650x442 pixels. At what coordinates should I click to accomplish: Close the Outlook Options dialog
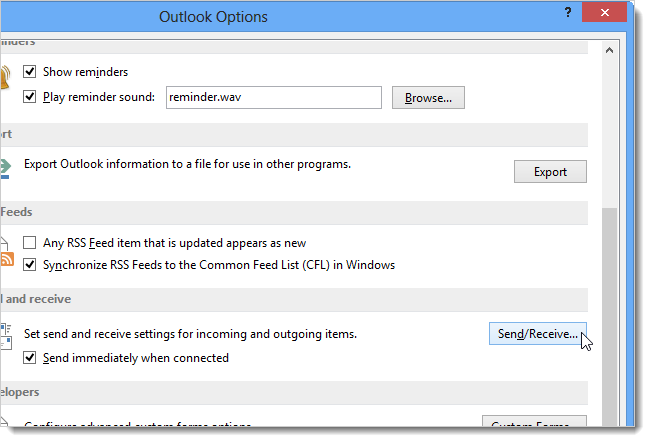click(604, 12)
